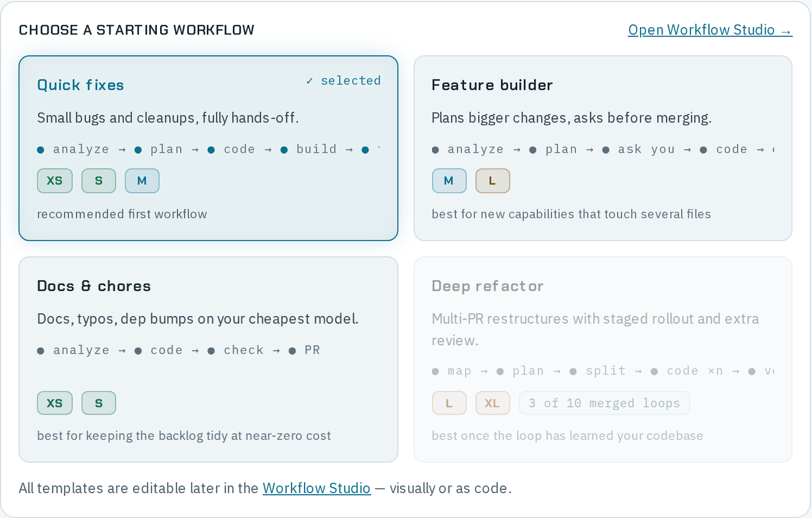Click the plan step in Deep refactor pipeline
The height and width of the screenshot is (518, 812).
[520, 371]
